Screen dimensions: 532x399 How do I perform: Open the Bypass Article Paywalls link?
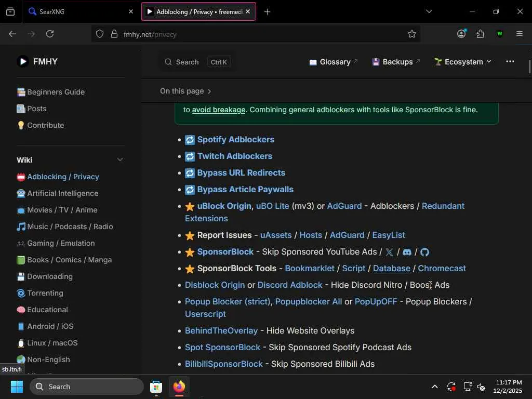click(x=245, y=189)
